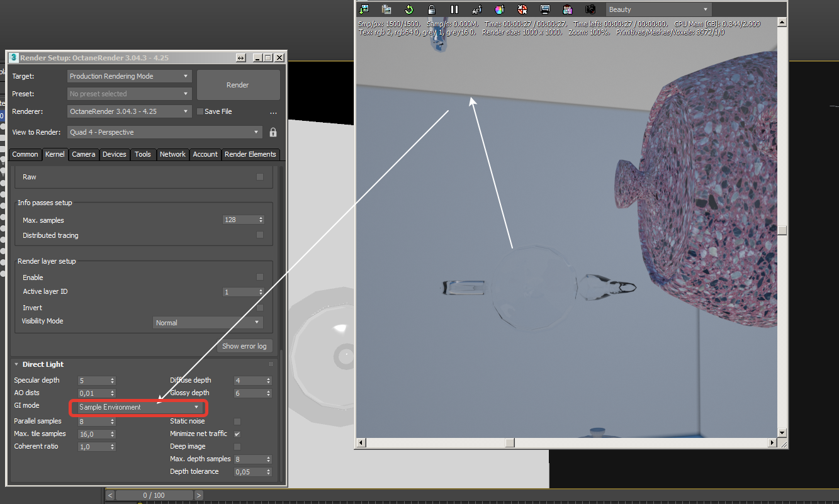This screenshot has height=504, width=839.
Task: Switch to the Common tab
Action: point(25,154)
